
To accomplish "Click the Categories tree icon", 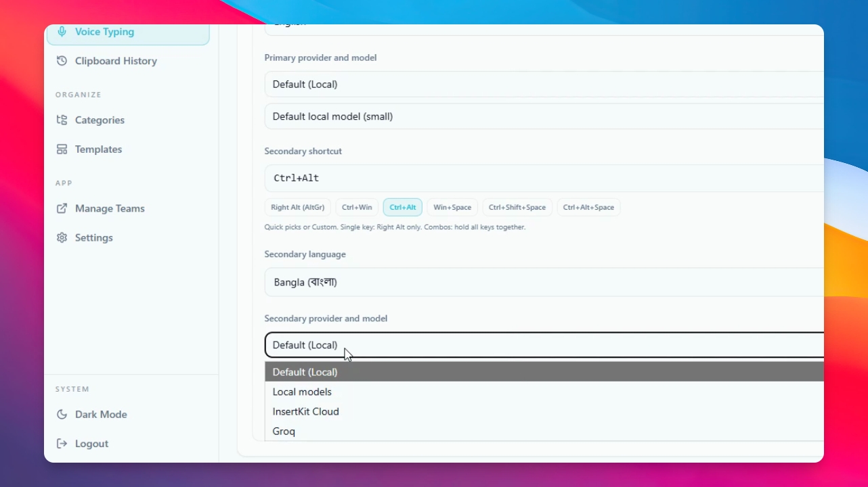I will click(x=62, y=120).
